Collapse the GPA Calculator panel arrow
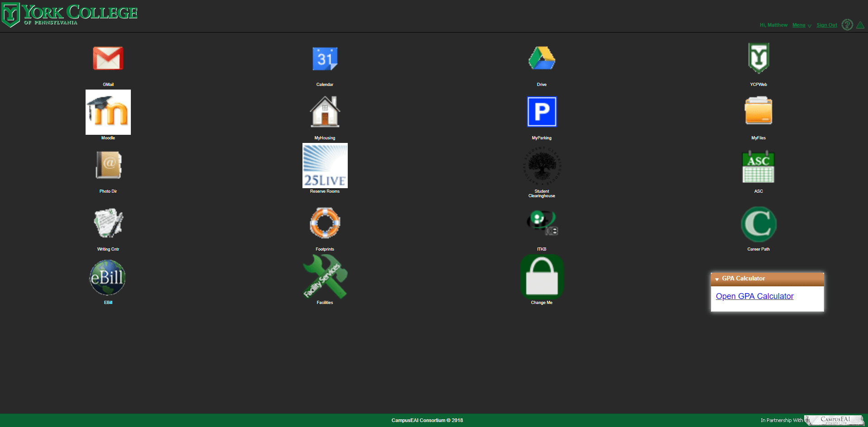The height and width of the screenshot is (427, 868). pyautogui.click(x=717, y=279)
